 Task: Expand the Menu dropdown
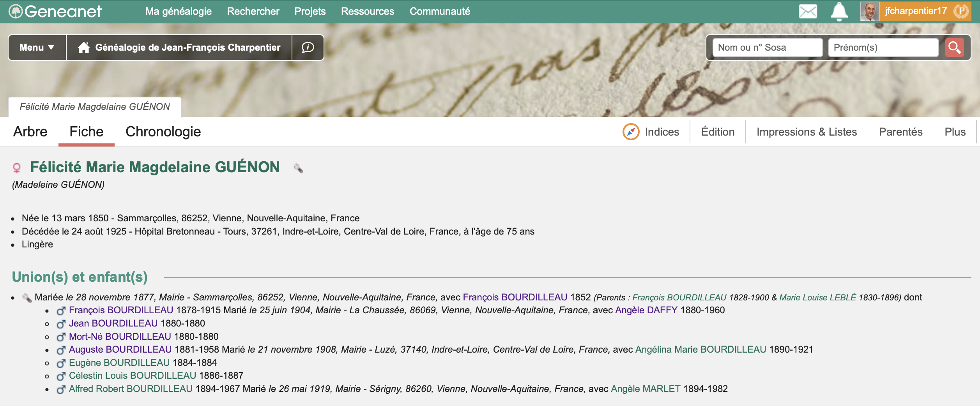pyautogui.click(x=37, y=48)
